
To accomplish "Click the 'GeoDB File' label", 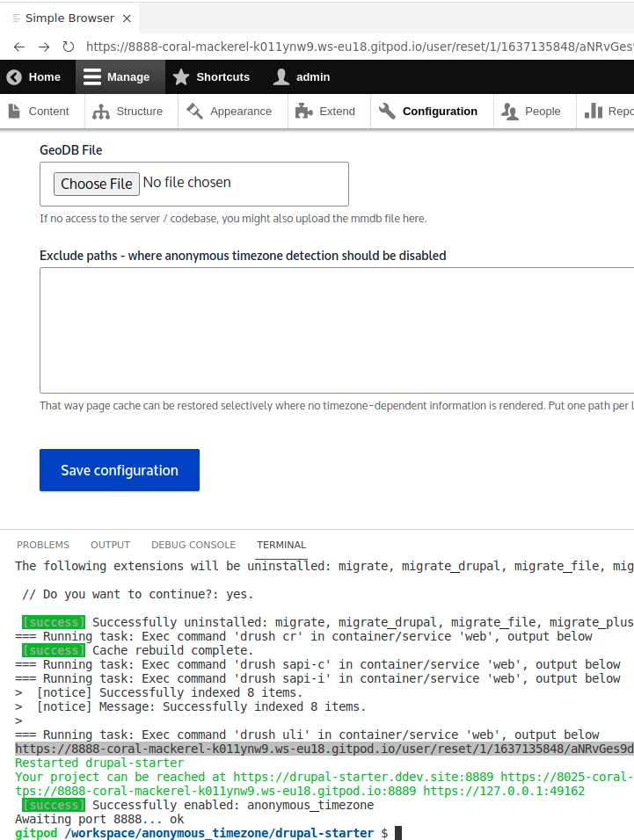I will 70,150.
